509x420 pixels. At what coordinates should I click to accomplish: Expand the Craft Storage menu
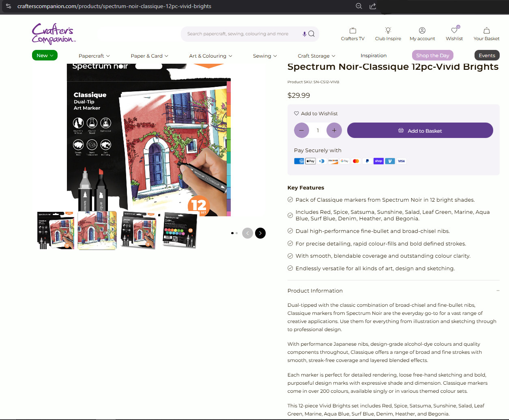[x=316, y=56]
